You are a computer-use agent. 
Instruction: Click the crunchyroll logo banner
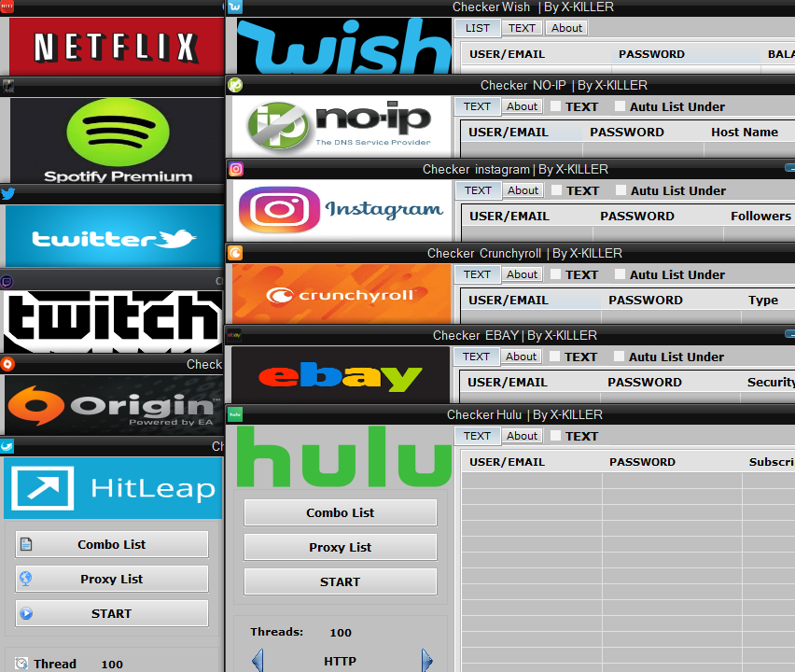342,294
